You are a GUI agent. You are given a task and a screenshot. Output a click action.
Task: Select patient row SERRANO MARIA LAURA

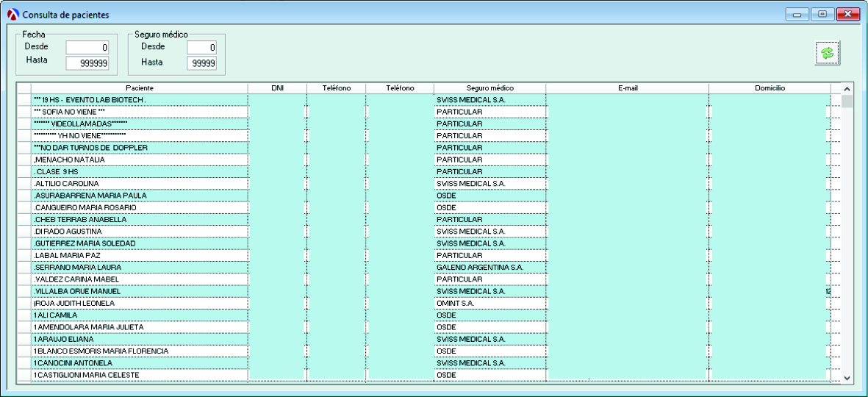[140, 268]
